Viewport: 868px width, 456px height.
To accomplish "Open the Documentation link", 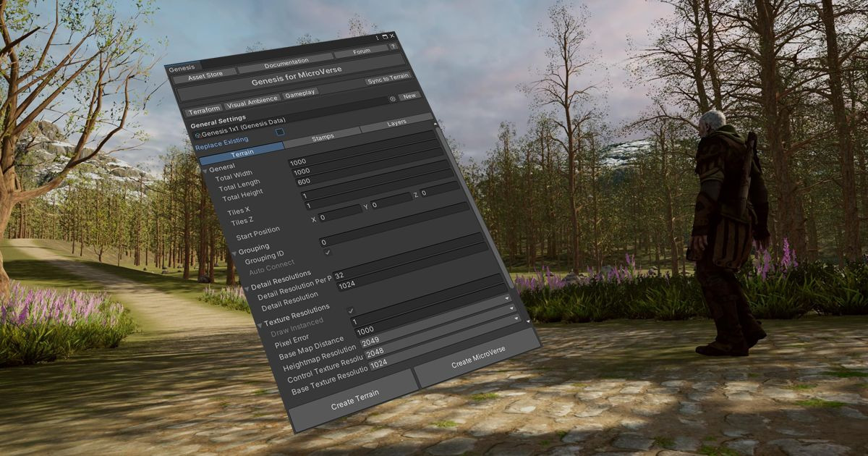I will (x=288, y=61).
